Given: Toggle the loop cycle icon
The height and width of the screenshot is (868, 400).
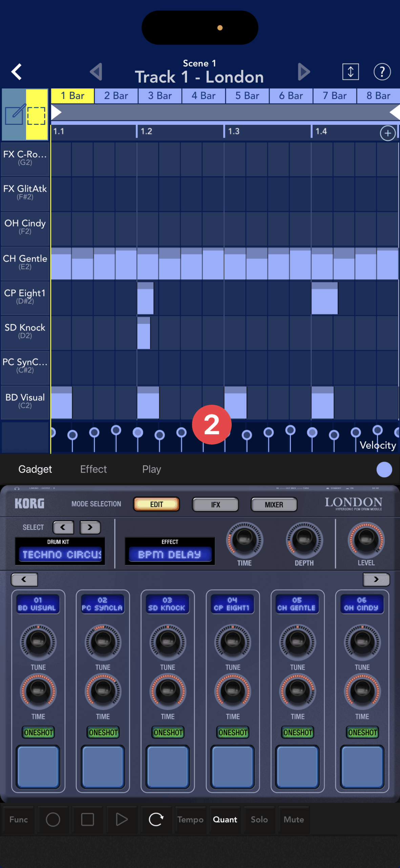Looking at the screenshot, I should click(156, 820).
